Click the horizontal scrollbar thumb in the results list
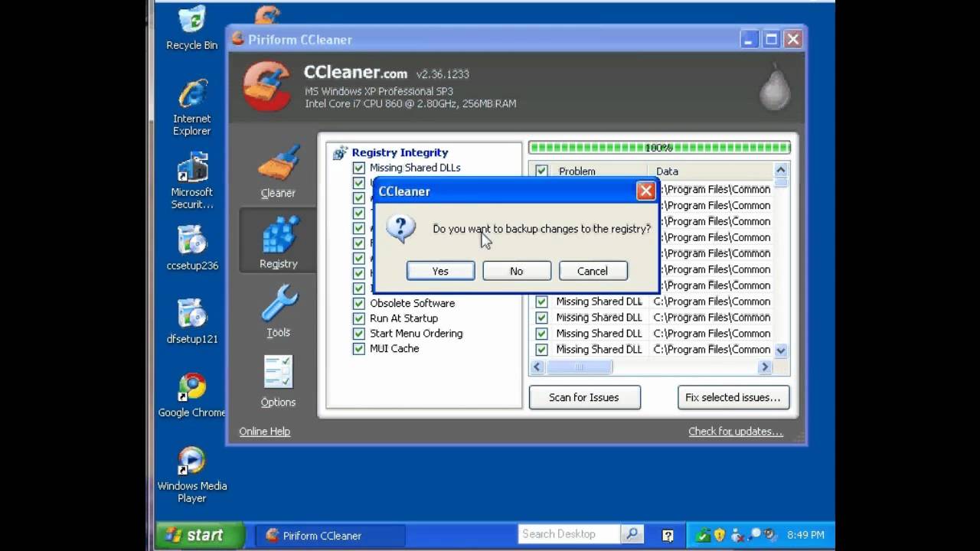Screen dimensions: 980x551 click(x=579, y=367)
